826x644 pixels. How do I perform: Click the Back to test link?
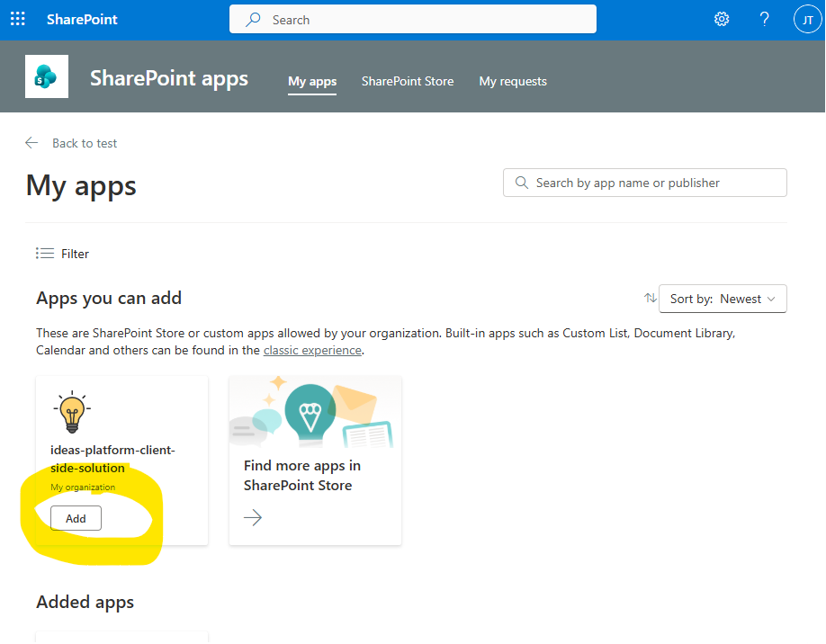[x=85, y=143]
